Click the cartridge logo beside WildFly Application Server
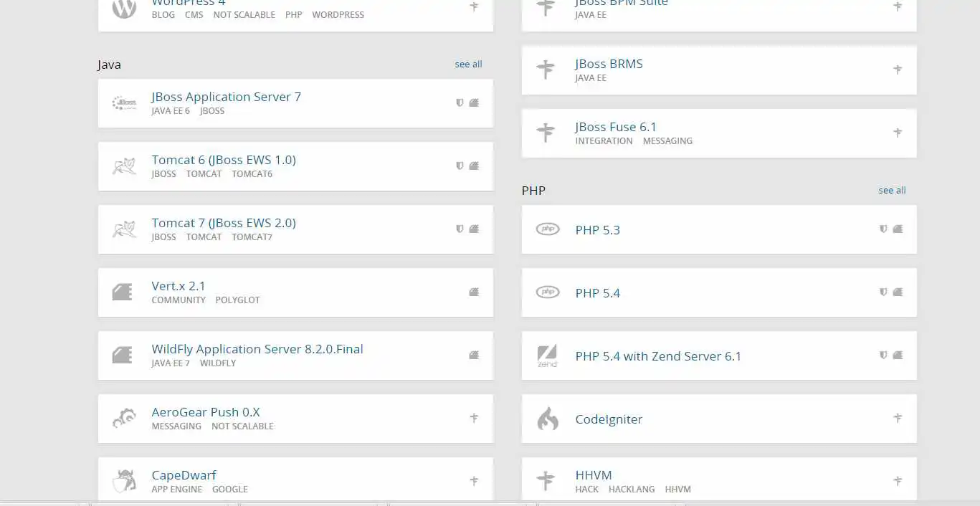This screenshot has width=980, height=506. click(123, 355)
